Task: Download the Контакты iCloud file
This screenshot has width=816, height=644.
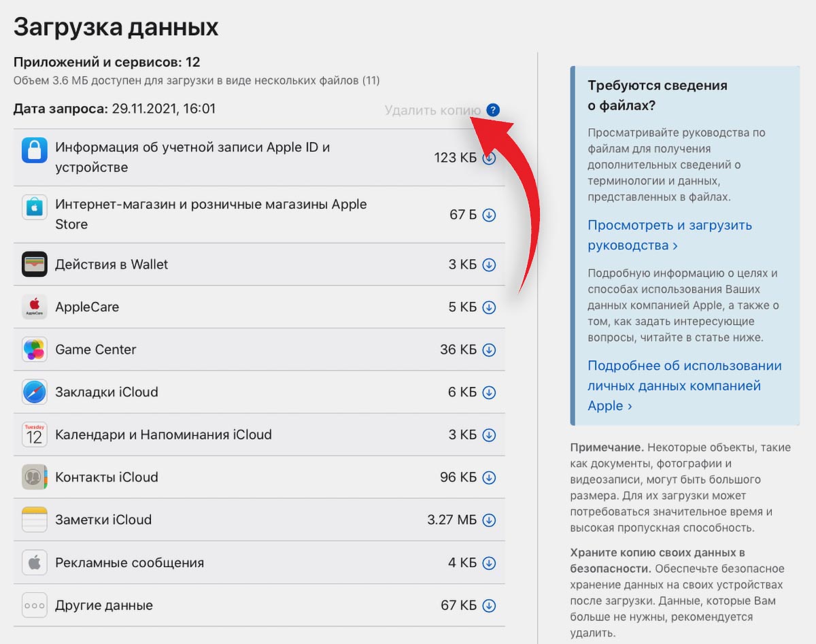Action: (x=489, y=477)
